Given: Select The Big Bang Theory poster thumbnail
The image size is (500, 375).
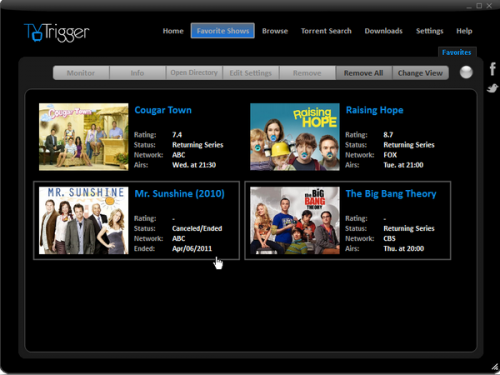Looking at the screenshot, I should (295, 220).
